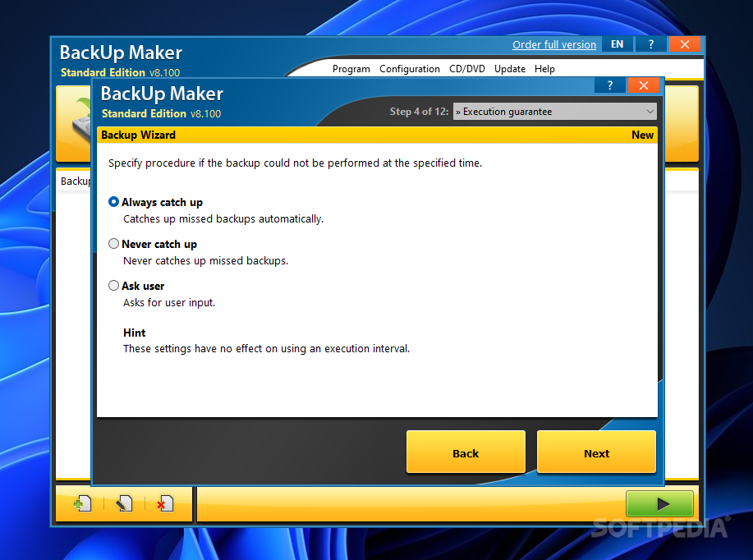Click 'Catches up missed backups automatically.' description
Image resolution: width=753 pixels, height=560 pixels.
tap(223, 219)
